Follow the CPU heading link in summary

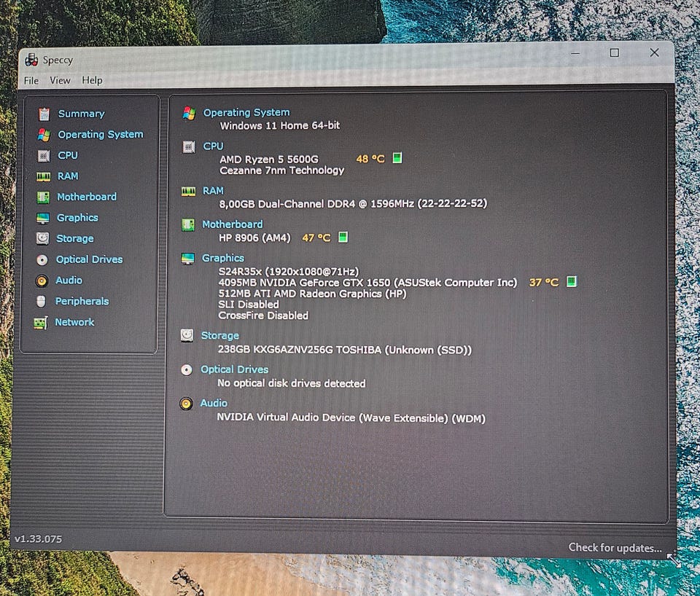point(213,146)
